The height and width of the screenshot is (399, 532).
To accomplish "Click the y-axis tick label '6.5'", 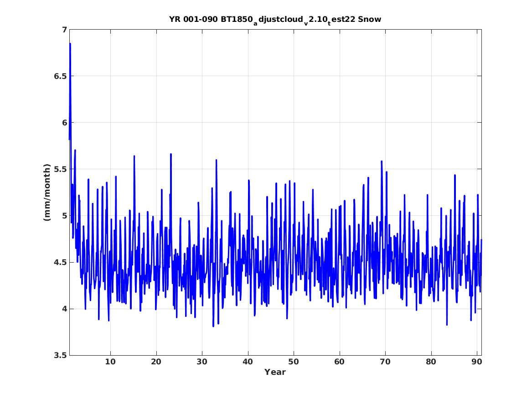I will pos(61,76).
